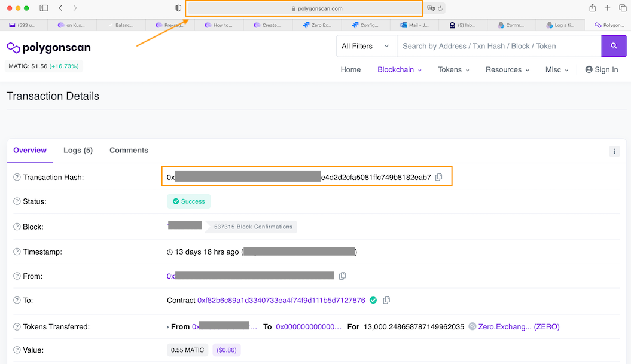Open the privacy shield icon near address bar
631x364 pixels.
click(178, 8)
